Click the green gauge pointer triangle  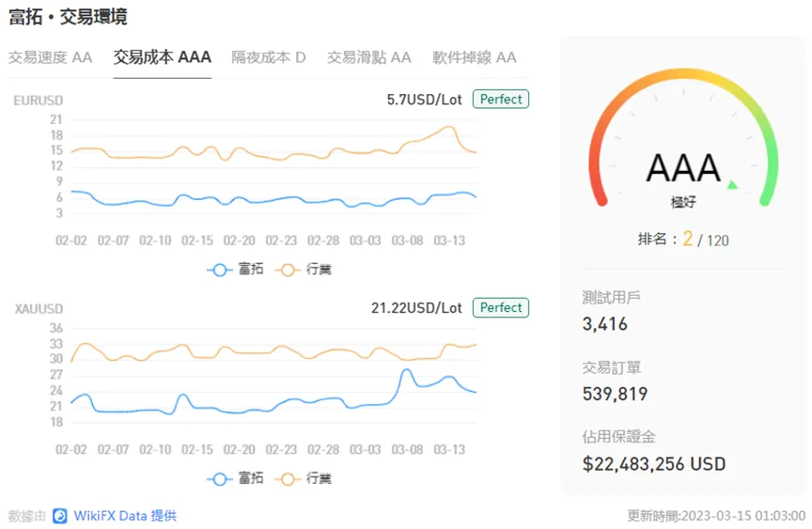[732, 184]
